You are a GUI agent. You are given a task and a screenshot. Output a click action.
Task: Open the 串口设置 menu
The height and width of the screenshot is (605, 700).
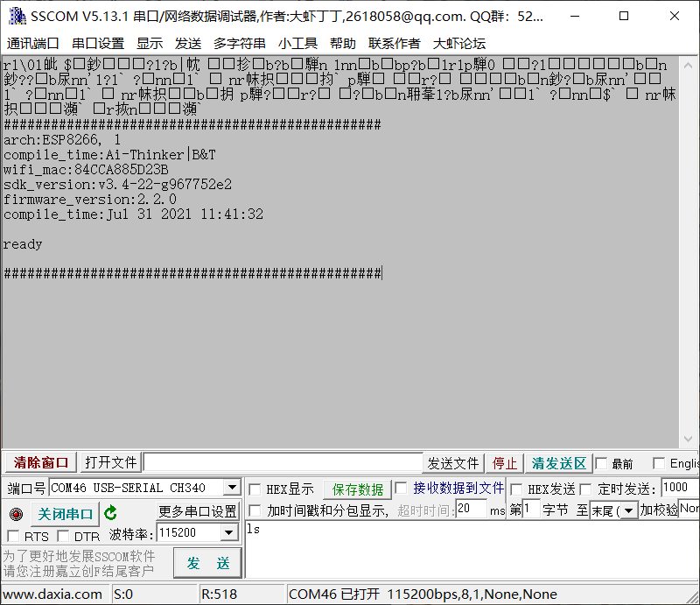[x=96, y=42]
